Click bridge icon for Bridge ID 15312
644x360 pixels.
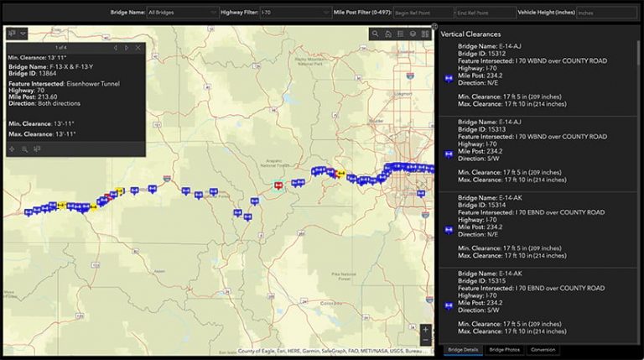449,79
